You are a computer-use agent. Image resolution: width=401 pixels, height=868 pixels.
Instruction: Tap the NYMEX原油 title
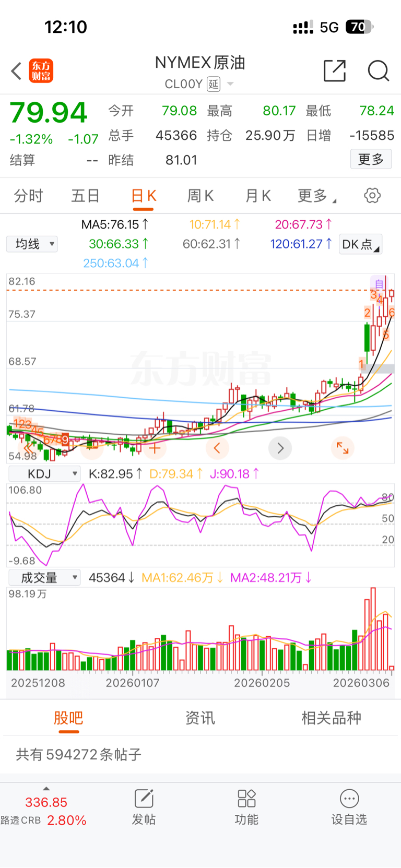pyautogui.click(x=200, y=63)
